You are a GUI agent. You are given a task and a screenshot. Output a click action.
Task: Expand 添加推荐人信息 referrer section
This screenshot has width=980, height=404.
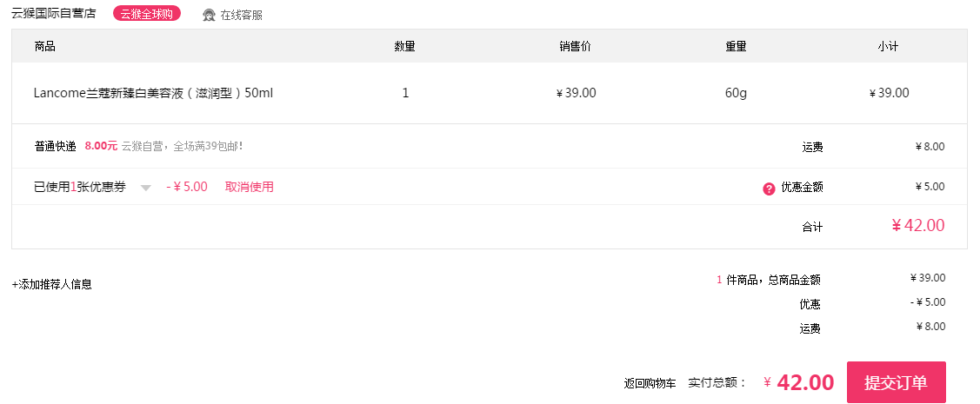coord(52,284)
